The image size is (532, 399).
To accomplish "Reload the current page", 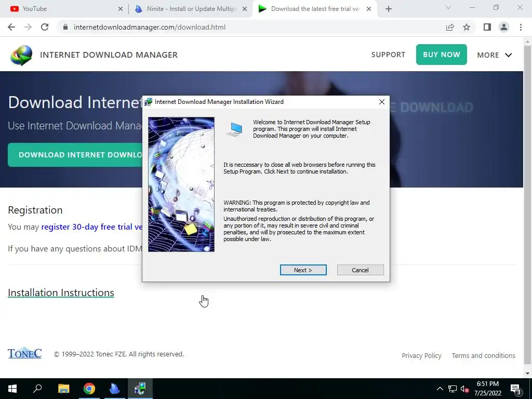I will (x=45, y=27).
